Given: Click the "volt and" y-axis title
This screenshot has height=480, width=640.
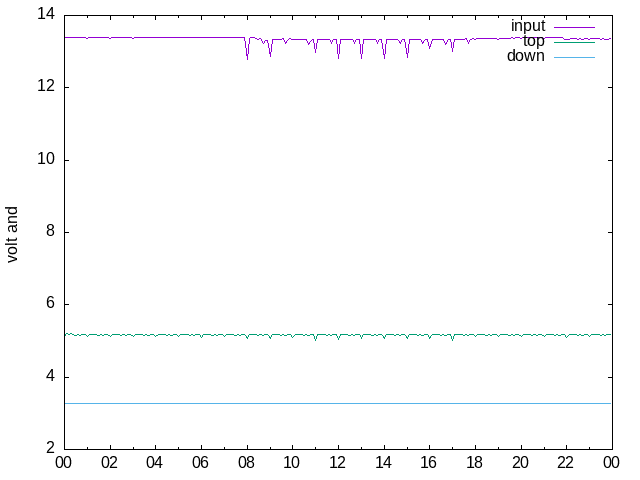Looking at the screenshot, I should tap(13, 234).
